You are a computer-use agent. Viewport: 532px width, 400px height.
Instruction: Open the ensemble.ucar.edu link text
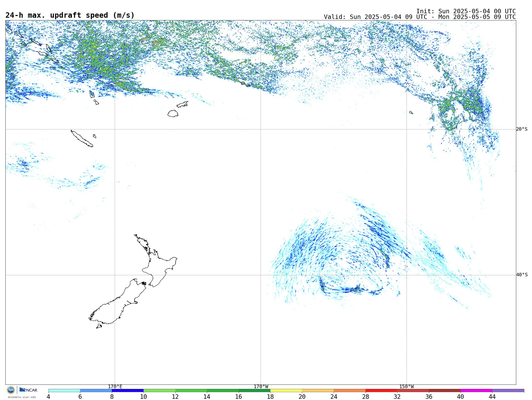[22, 397]
